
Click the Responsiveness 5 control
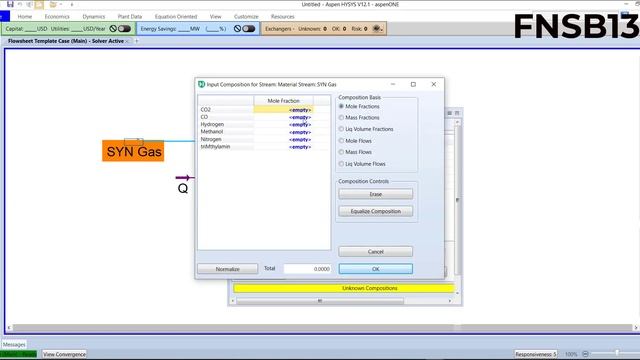(536, 354)
